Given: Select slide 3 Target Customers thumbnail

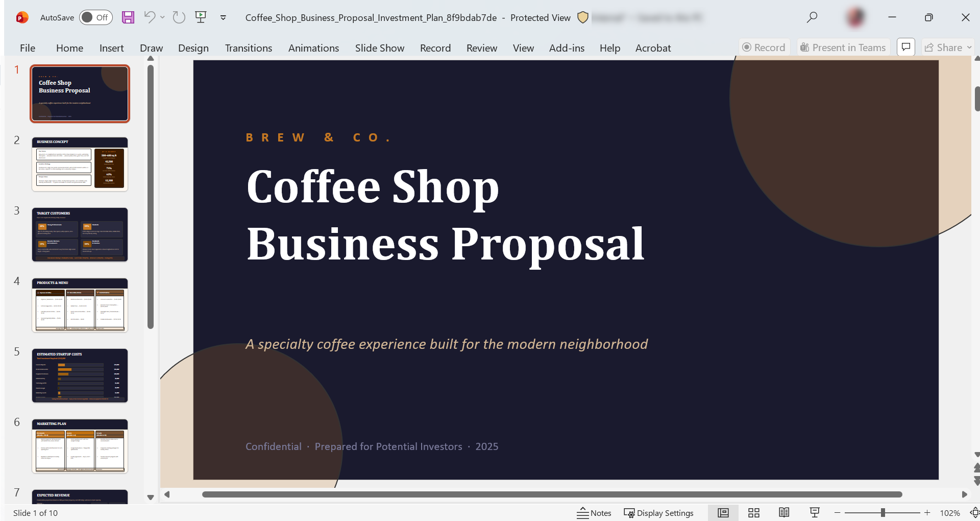Looking at the screenshot, I should coord(80,234).
